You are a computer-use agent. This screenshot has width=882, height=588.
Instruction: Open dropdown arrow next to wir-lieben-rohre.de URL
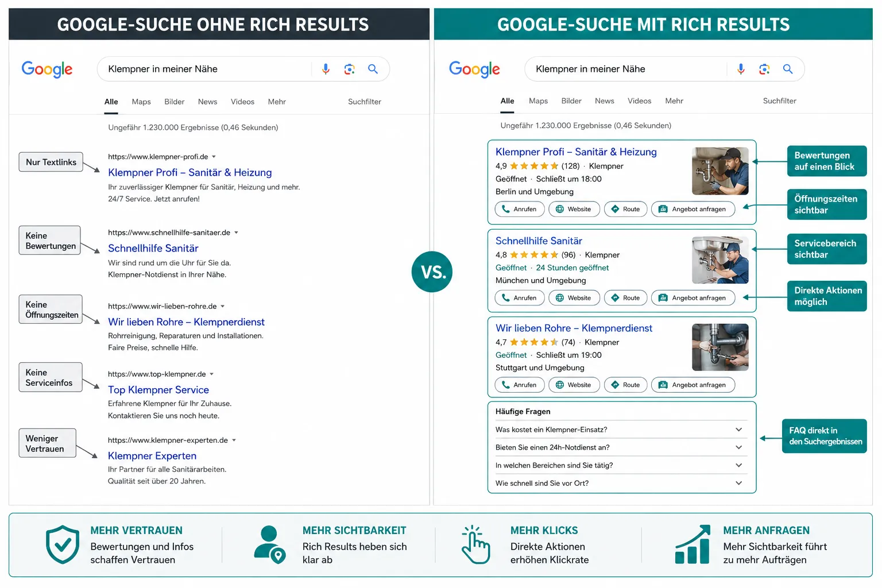point(222,306)
